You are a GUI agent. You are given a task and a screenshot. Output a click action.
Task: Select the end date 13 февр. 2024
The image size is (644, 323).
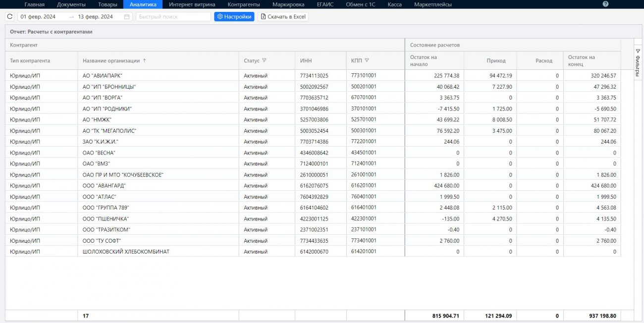pyautogui.click(x=95, y=17)
